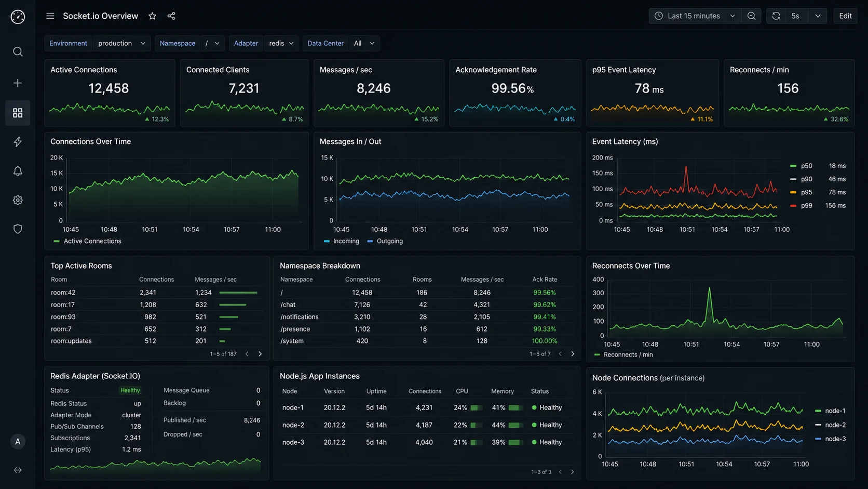Toggle the node-2 legend series
This screenshot has height=489, width=868.
click(x=831, y=425)
